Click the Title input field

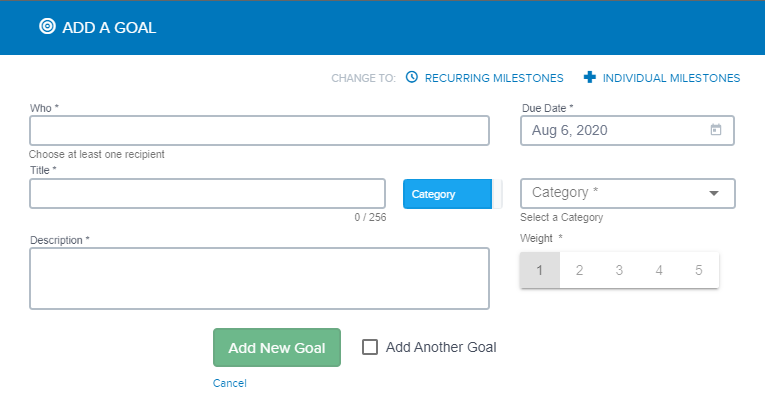[207, 193]
